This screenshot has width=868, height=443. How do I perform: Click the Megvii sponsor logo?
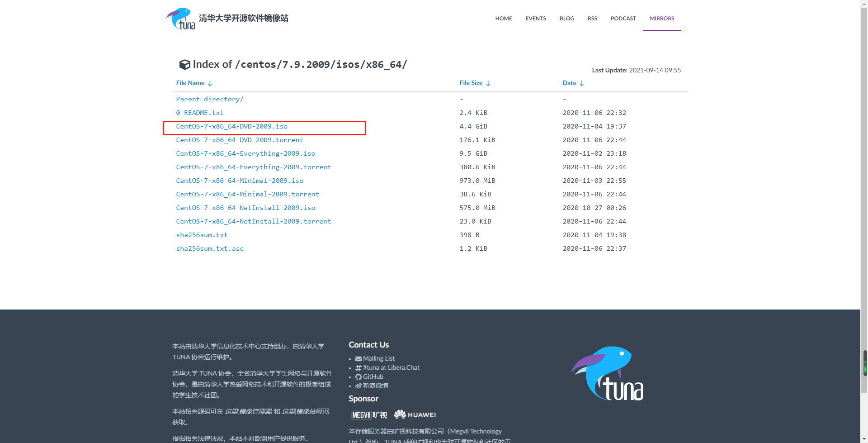[369, 415]
